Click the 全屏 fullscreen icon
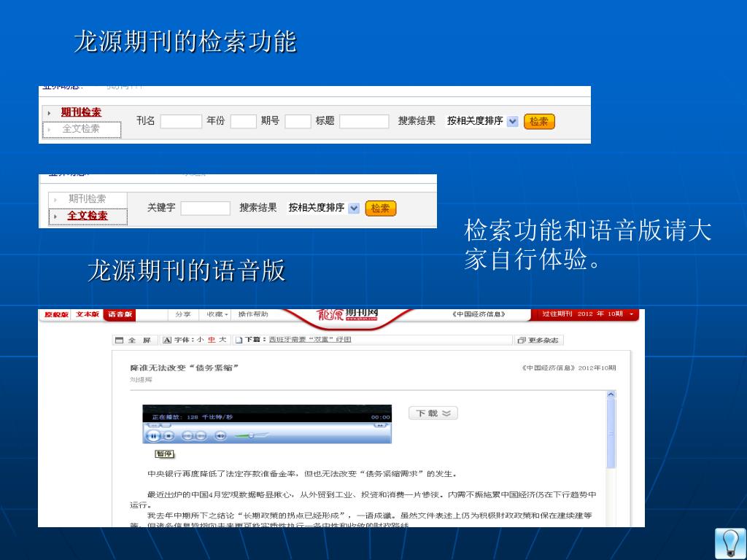The width and height of the screenshot is (747, 560). (120, 340)
